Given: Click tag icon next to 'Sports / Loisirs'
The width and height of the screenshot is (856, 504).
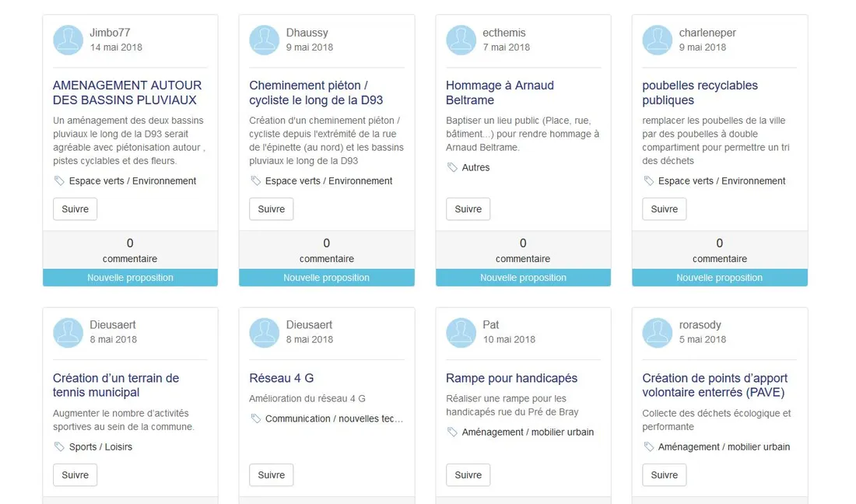Looking at the screenshot, I should 59,447.
